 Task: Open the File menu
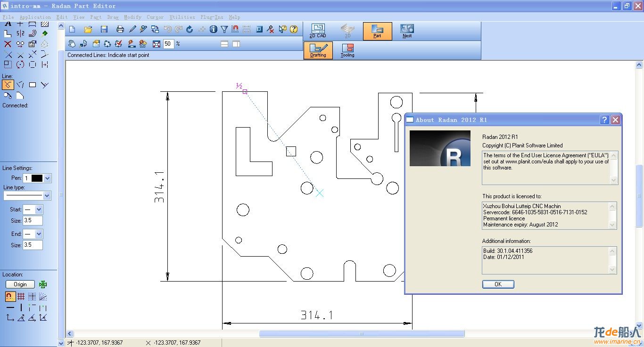click(8, 17)
